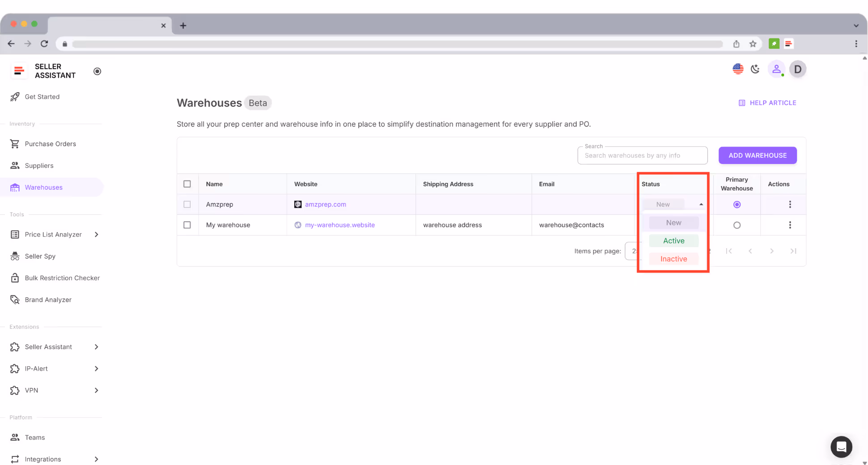Open the Bulk Restriction Checker
This screenshot has width=868, height=465.
point(62,278)
